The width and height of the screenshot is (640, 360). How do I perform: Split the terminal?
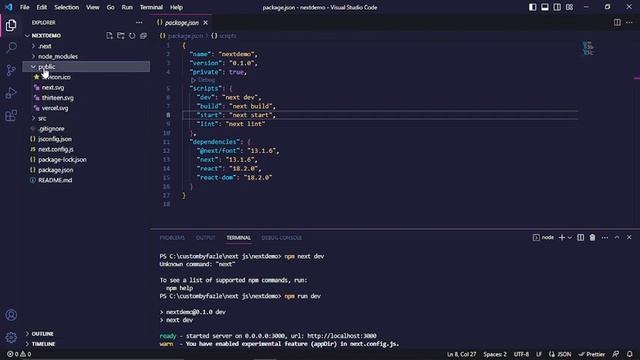580,237
